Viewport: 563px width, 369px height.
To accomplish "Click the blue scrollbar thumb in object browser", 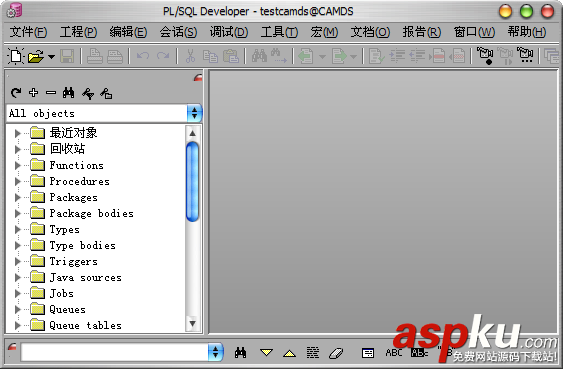I will 192,181.
